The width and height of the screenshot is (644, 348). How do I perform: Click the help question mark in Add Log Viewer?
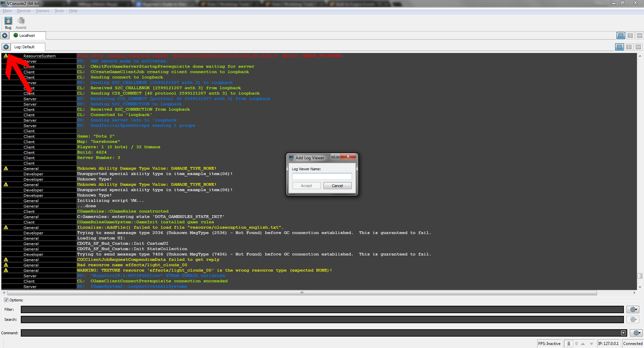[335, 157]
